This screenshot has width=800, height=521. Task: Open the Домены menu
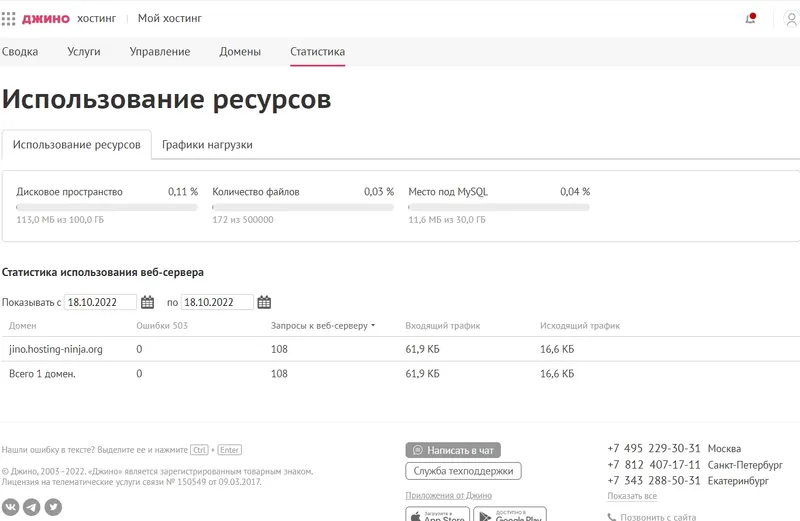240,52
